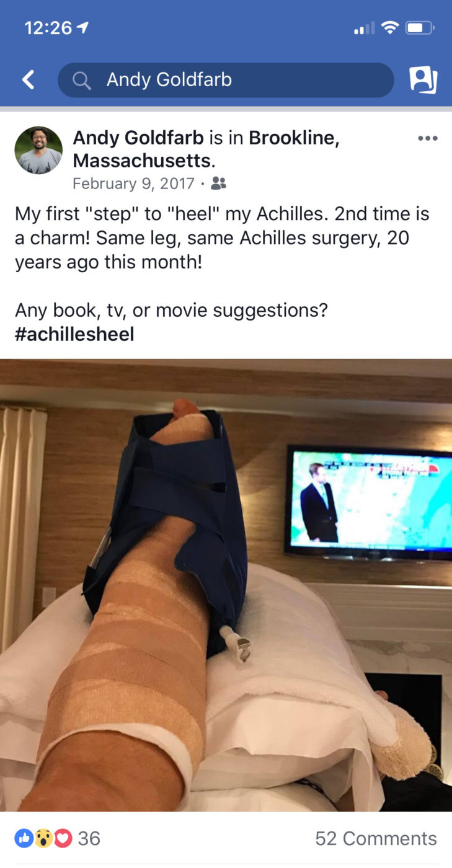Open the 52 Comments thread

pyautogui.click(x=376, y=838)
